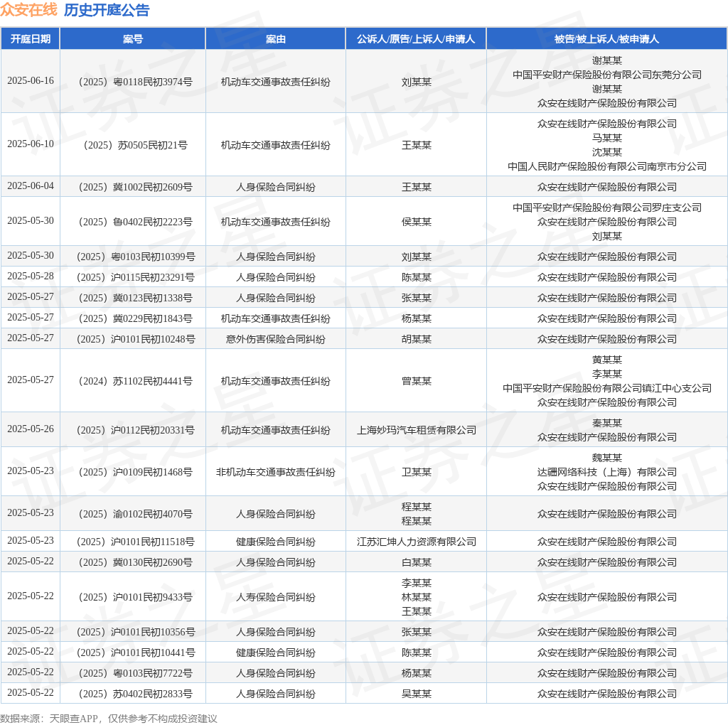Click defendant 中国平安财产保险股份有限公司罗庄支公司
This screenshot has height=725, width=728.
click(x=607, y=208)
